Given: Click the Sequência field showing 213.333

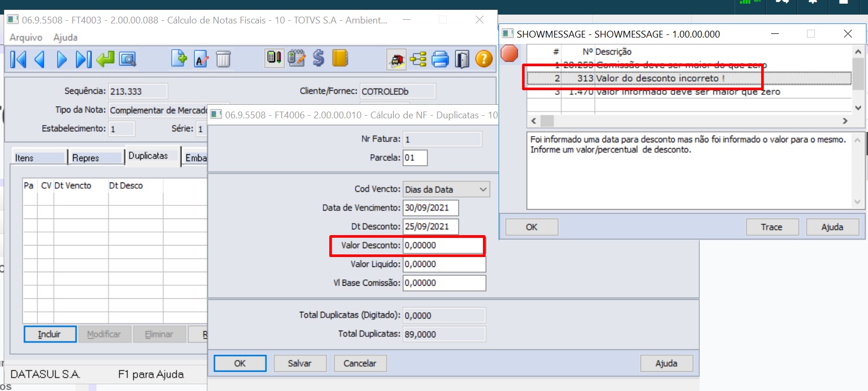Looking at the screenshot, I should click(138, 91).
